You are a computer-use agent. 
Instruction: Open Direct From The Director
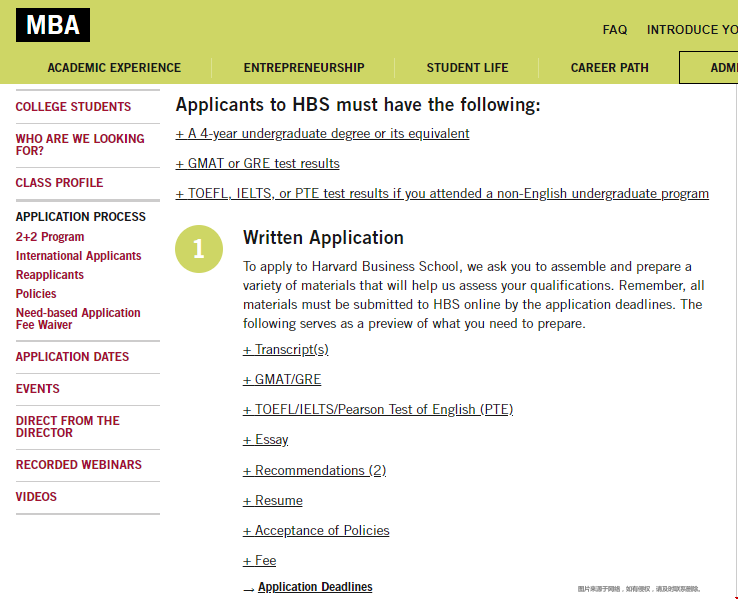pos(68,427)
